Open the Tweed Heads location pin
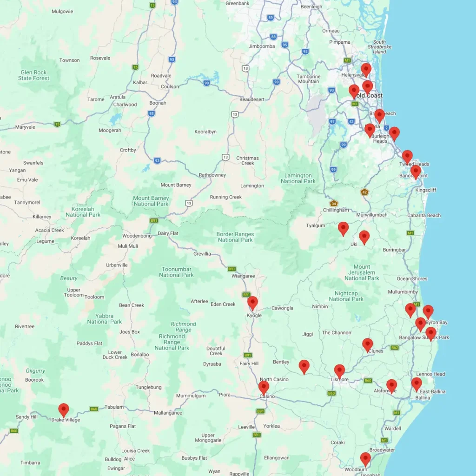The image size is (476, 476). click(407, 157)
